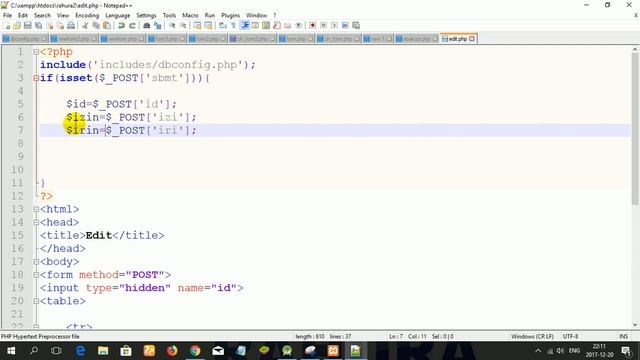Click the Windows (CR LF) status bar field

(532, 336)
